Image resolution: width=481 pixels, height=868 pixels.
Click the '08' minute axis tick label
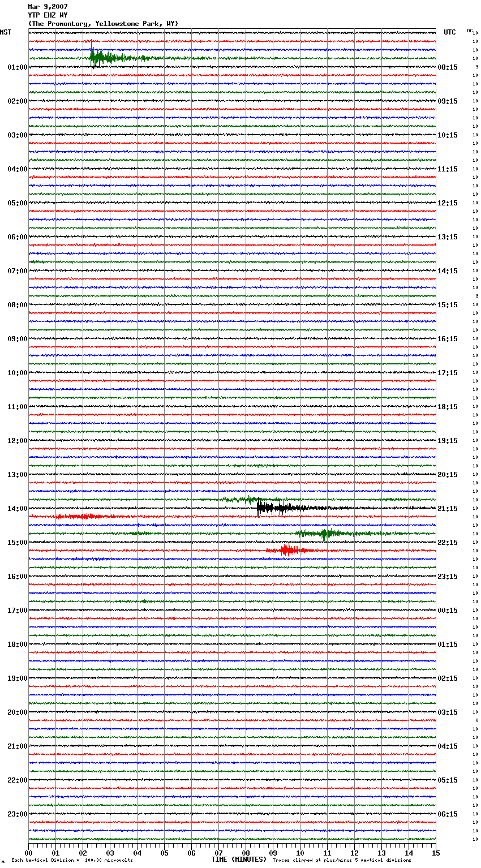coord(246,853)
